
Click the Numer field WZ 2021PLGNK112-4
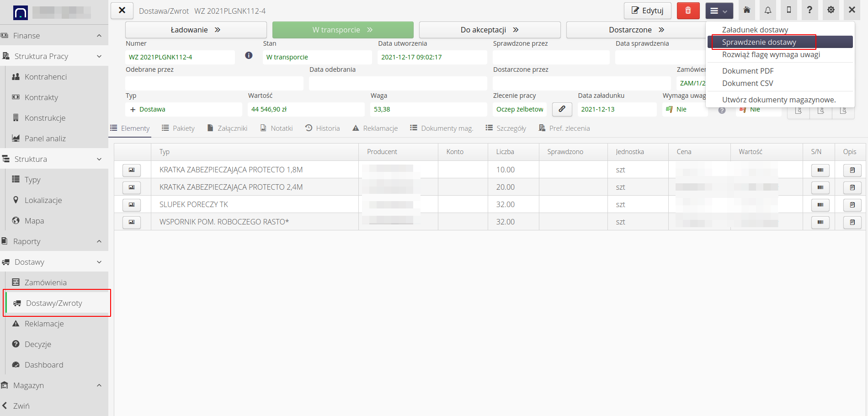(x=180, y=57)
